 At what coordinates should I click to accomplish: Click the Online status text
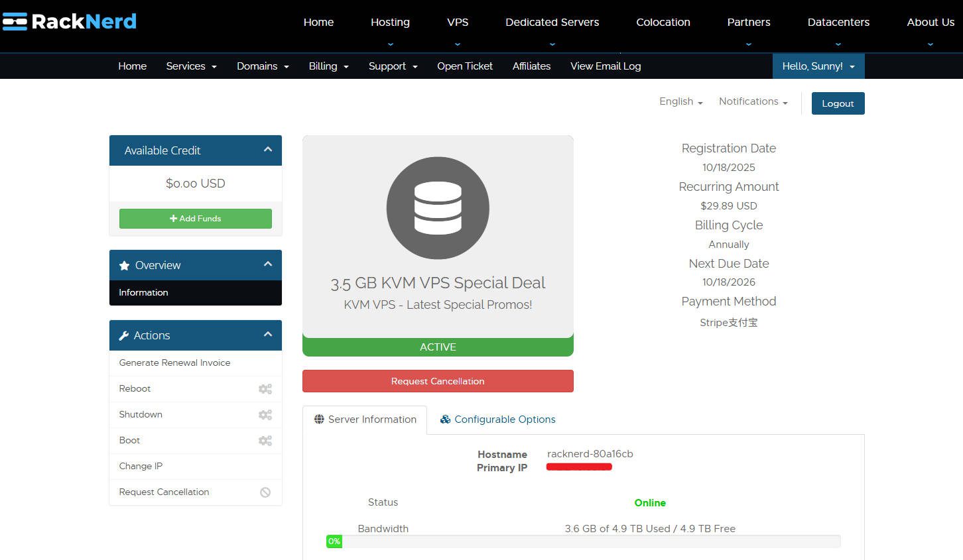(x=650, y=503)
